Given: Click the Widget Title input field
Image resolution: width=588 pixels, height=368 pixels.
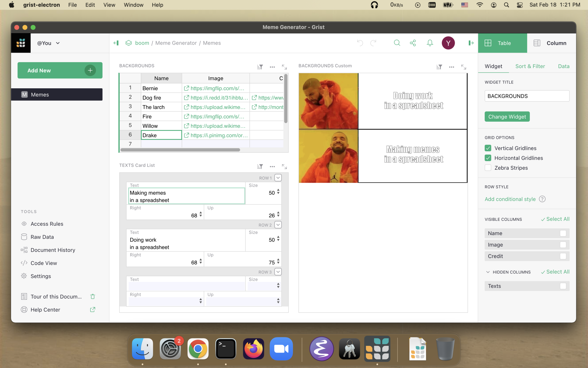Looking at the screenshot, I should click(x=527, y=96).
